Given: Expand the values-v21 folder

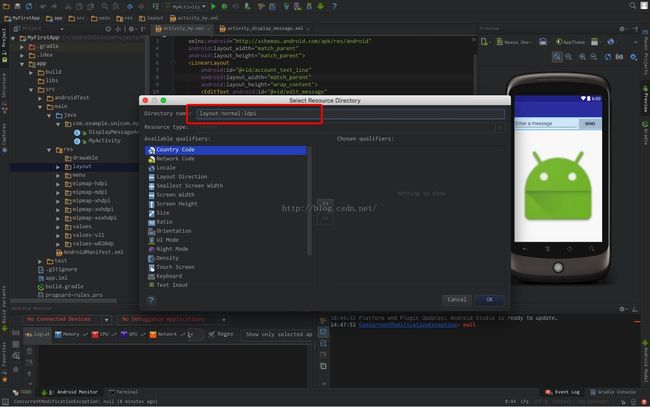Looking at the screenshot, I should [x=58, y=235].
